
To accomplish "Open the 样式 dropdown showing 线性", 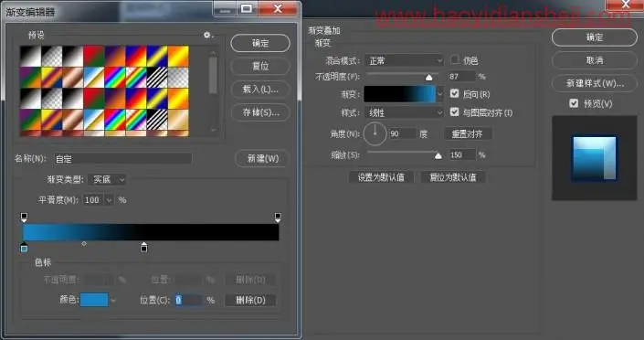I will (404, 112).
